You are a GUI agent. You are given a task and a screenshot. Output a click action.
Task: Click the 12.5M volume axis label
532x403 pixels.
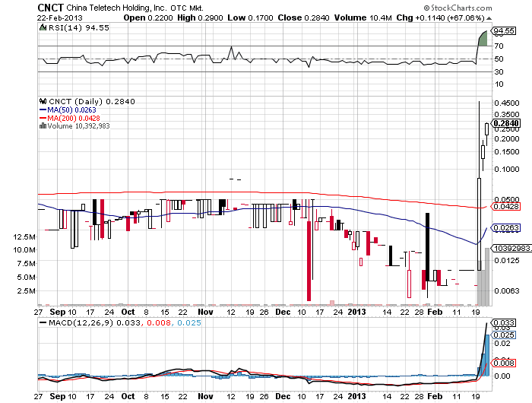(24, 237)
